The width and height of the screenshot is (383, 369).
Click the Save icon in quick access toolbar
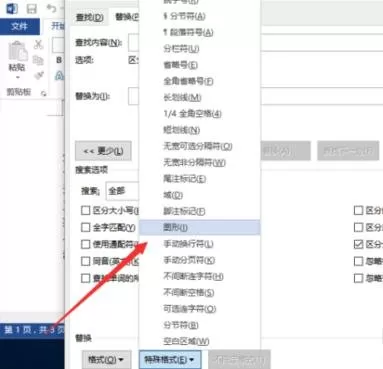point(32,9)
